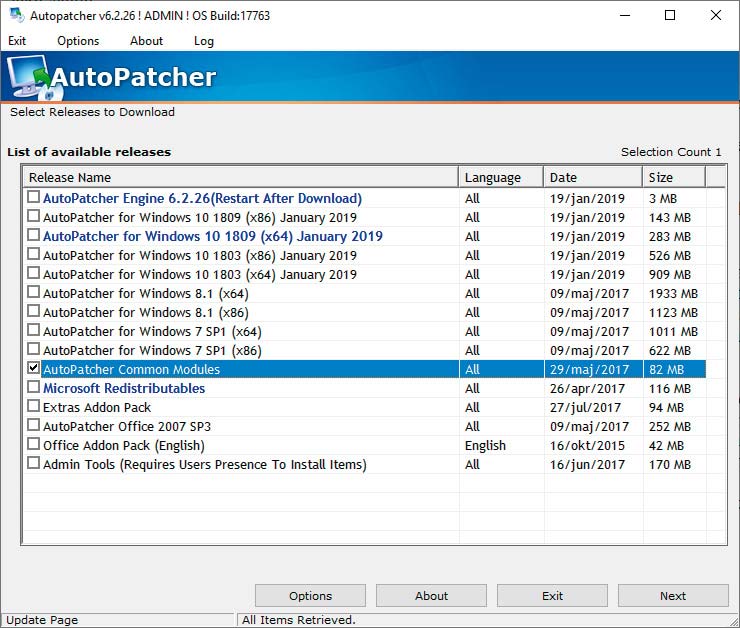The image size is (740, 628).
Task: Open the Exit menu
Action: click(x=17, y=41)
